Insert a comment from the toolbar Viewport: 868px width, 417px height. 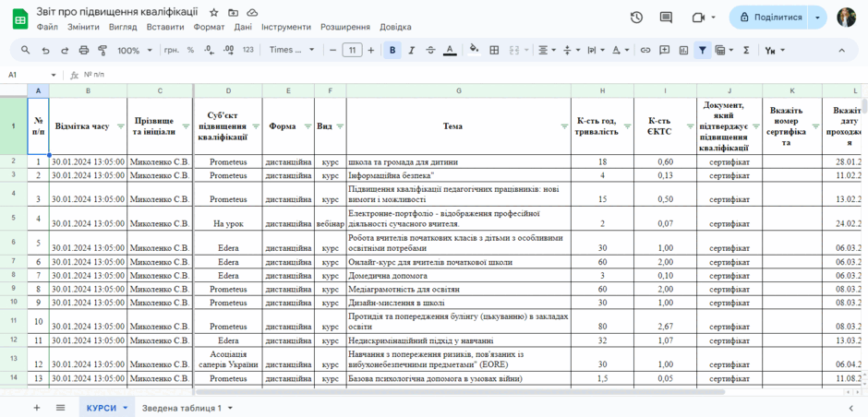point(664,51)
